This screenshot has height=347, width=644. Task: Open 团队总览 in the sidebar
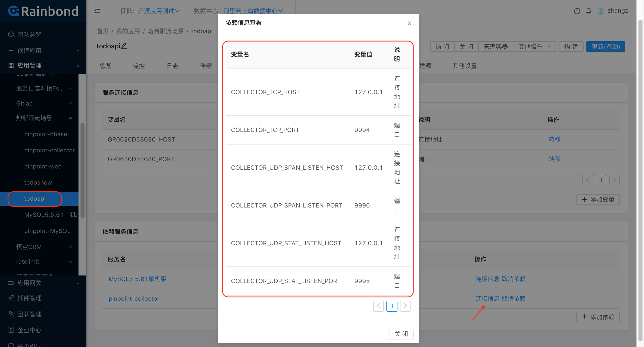(29, 34)
